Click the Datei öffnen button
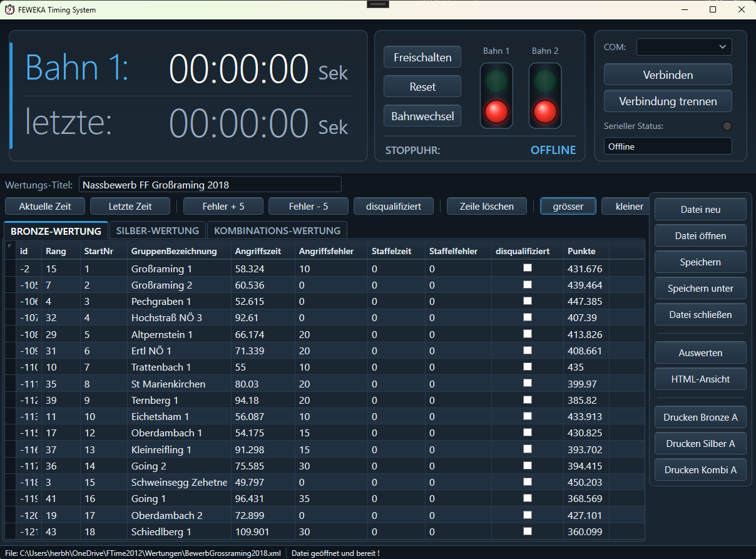 point(700,235)
